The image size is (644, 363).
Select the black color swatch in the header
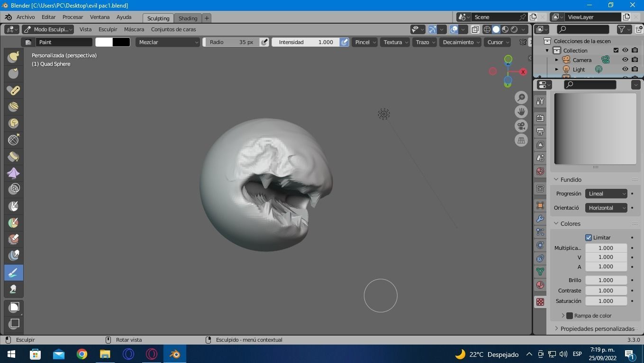click(121, 42)
